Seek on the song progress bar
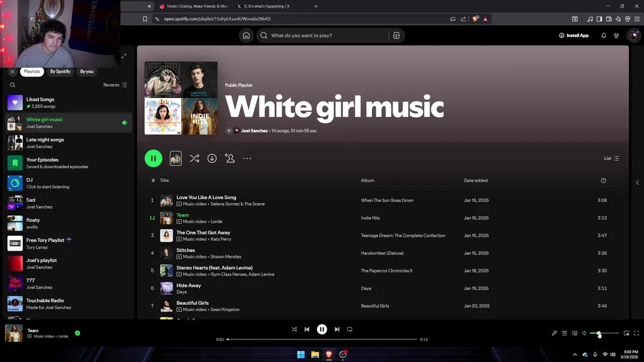 pos(322,339)
